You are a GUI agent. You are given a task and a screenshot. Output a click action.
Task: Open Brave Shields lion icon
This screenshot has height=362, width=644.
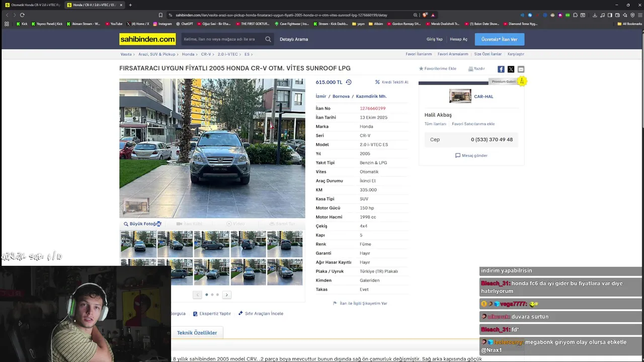[425, 15]
